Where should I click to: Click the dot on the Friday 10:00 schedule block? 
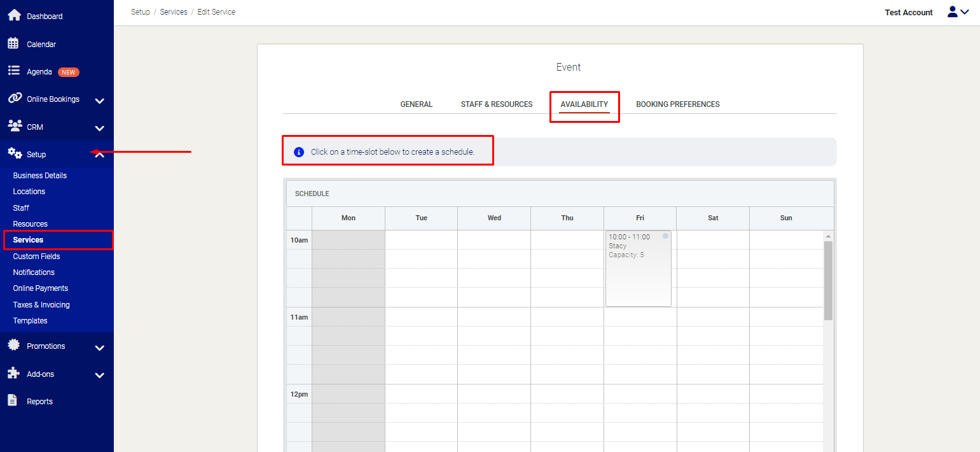[665, 236]
